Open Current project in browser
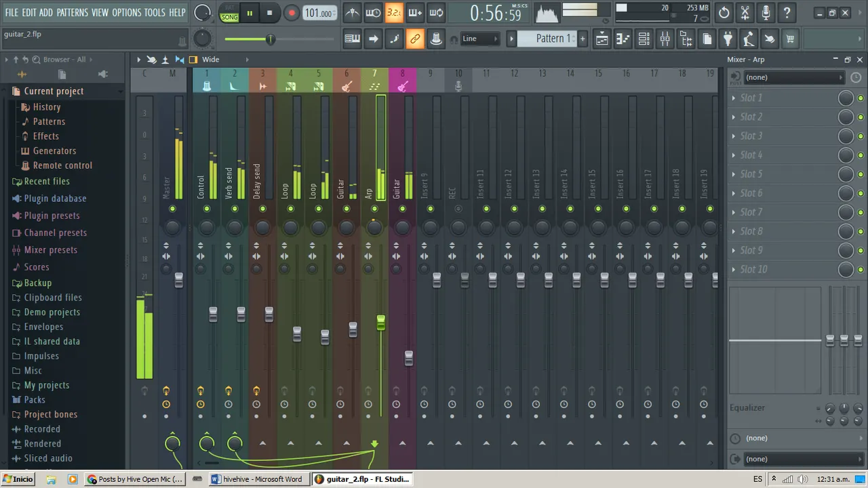 tap(54, 91)
